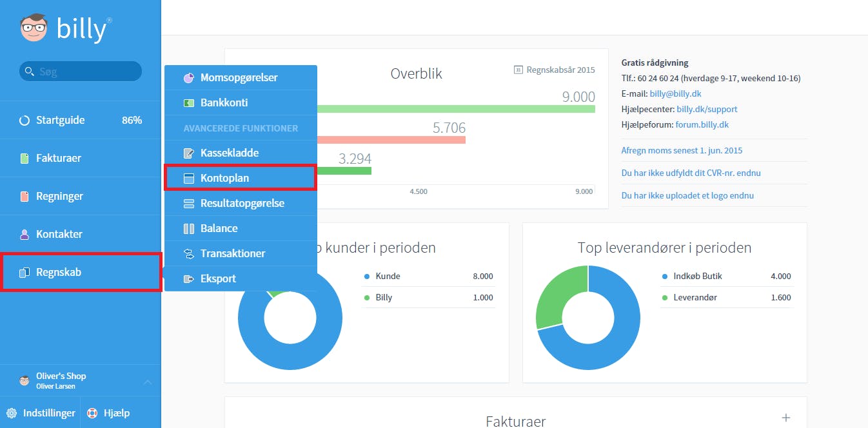Click the Oliver Larsen user name
This screenshot has width=868, height=428.
[55, 386]
